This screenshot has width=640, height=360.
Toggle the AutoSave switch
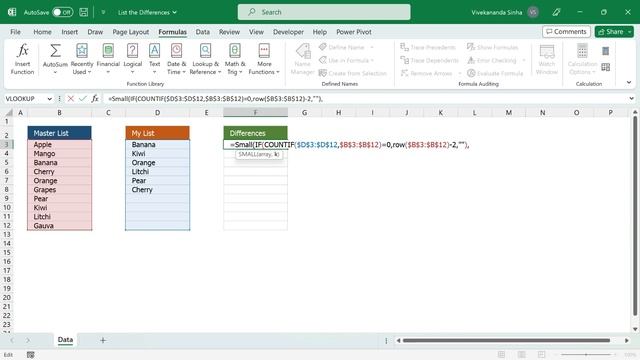coord(62,12)
